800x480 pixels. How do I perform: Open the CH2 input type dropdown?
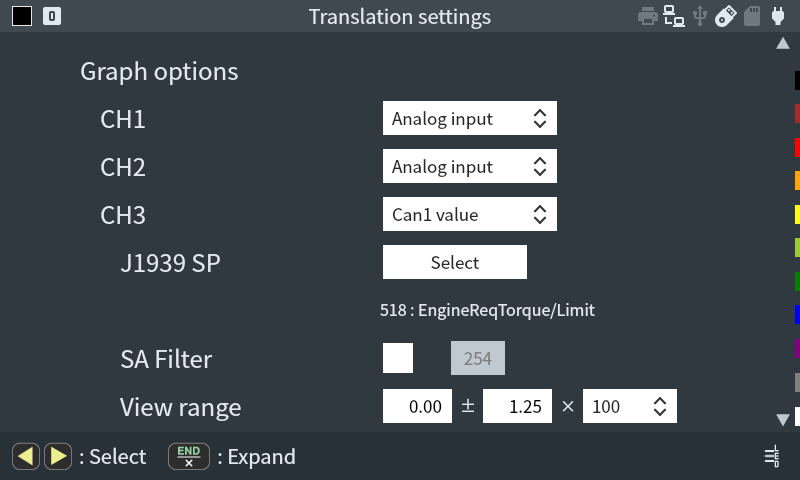click(x=469, y=167)
